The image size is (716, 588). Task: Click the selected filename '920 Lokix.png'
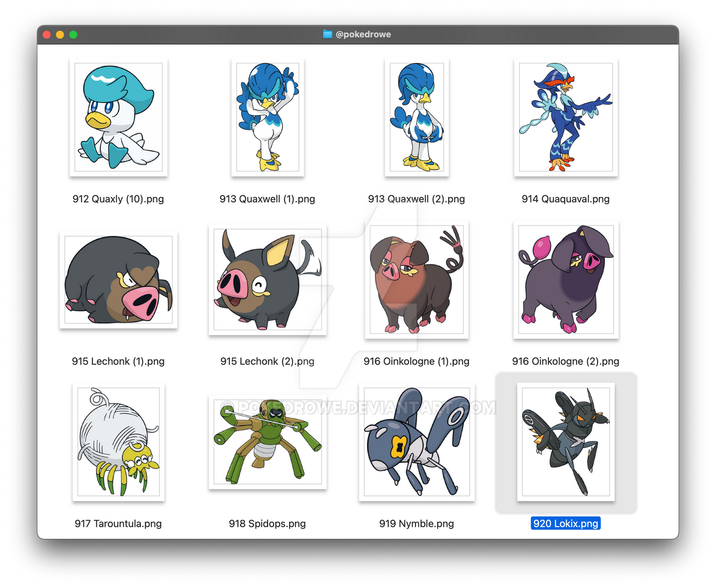pyautogui.click(x=566, y=524)
